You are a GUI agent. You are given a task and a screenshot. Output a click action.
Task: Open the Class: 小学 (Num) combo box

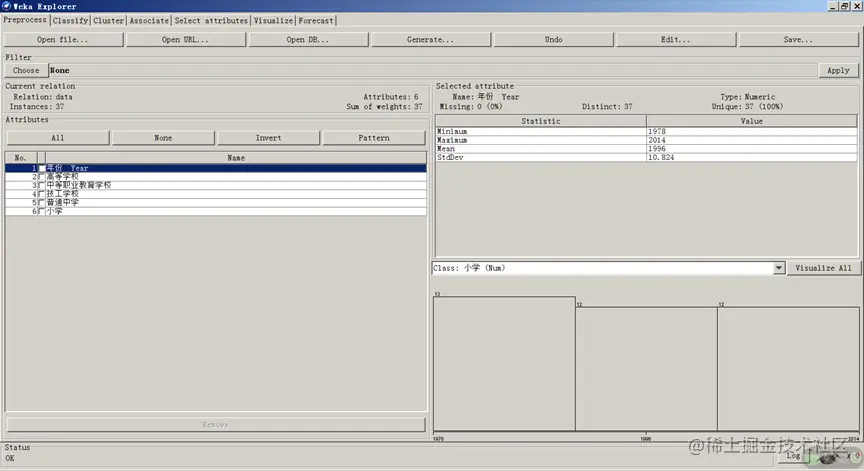[x=608, y=268]
